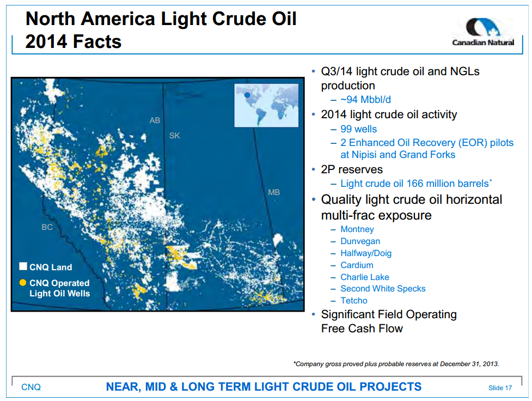532x401 pixels.
Task: Click the '99 wells' bullet
Action: pos(359,129)
